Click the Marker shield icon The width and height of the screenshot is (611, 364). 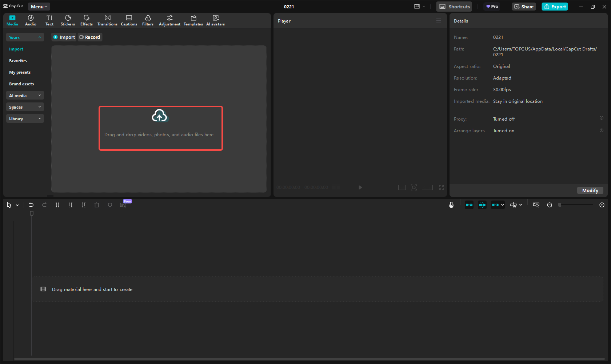110,205
